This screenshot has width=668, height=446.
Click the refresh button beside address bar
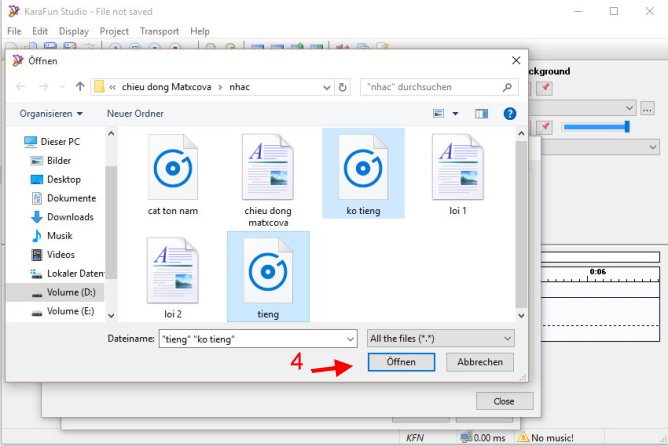point(343,87)
